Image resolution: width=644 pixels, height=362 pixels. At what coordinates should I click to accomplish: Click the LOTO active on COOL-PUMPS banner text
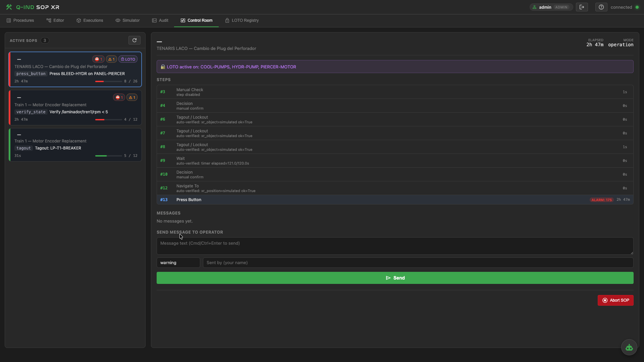point(231,67)
